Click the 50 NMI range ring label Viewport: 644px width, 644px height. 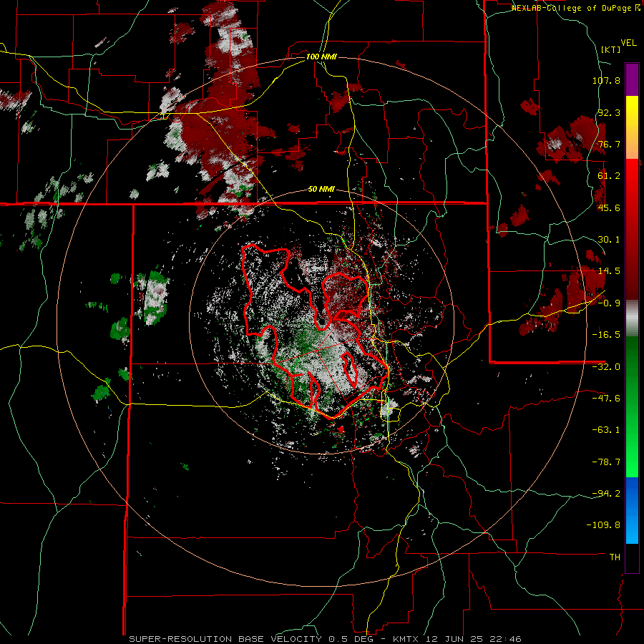[321, 190]
